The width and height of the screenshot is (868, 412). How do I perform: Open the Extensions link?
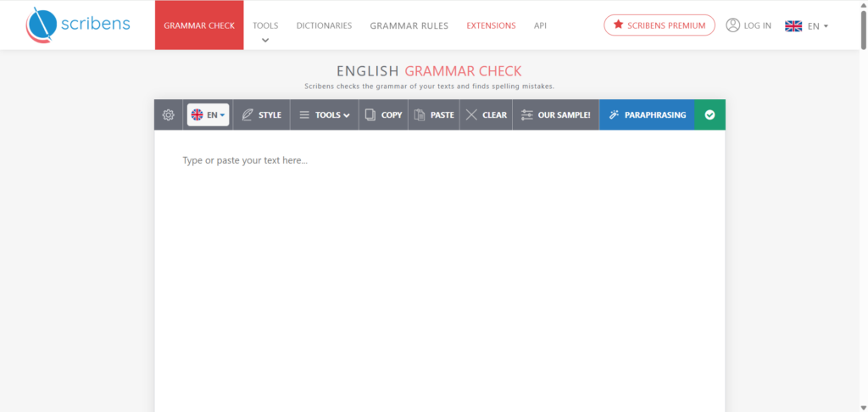[491, 25]
